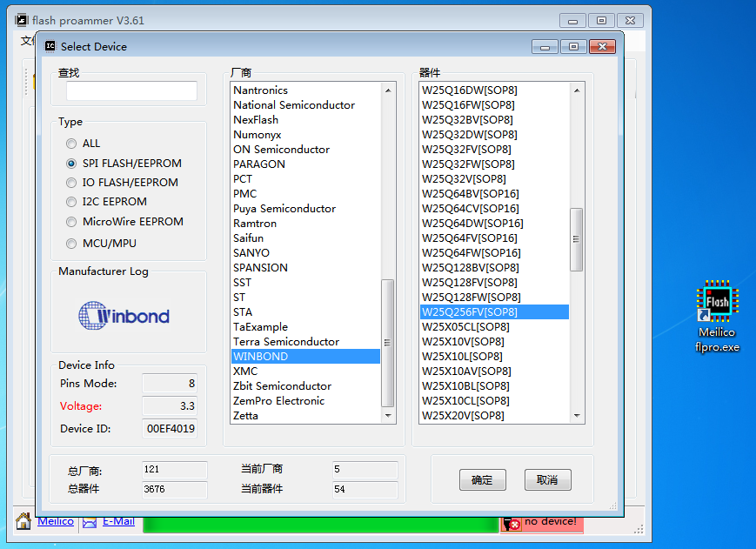This screenshot has width=756, height=549.
Task: Click the device list scroll down arrow
Action: 577,416
